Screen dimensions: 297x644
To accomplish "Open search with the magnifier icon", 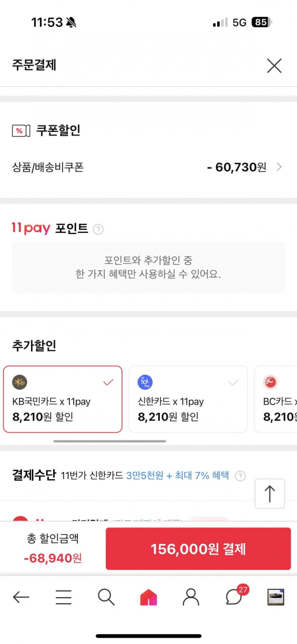I will [106, 597].
